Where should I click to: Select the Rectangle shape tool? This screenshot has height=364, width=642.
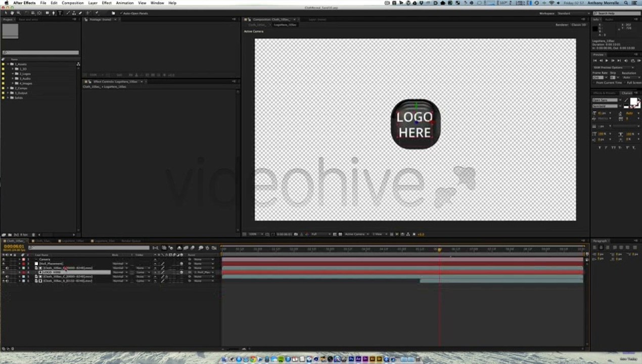[47, 13]
